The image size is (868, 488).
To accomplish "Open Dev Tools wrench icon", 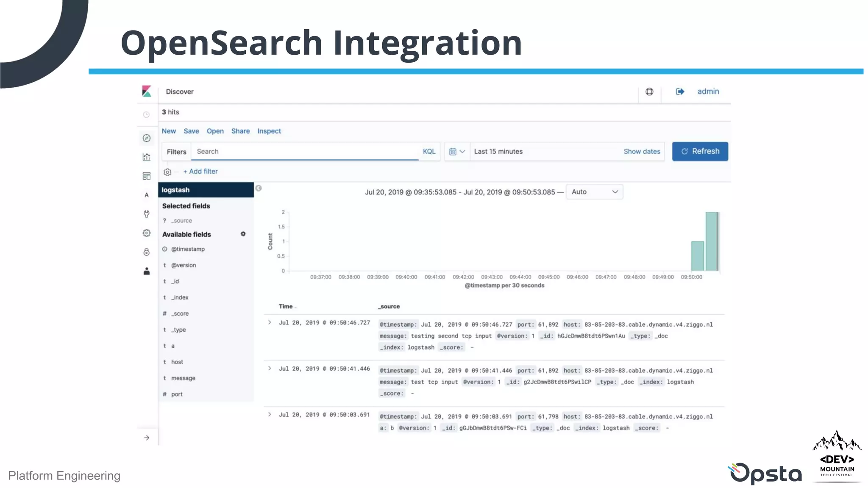I will pyautogui.click(x=146, y=214).
